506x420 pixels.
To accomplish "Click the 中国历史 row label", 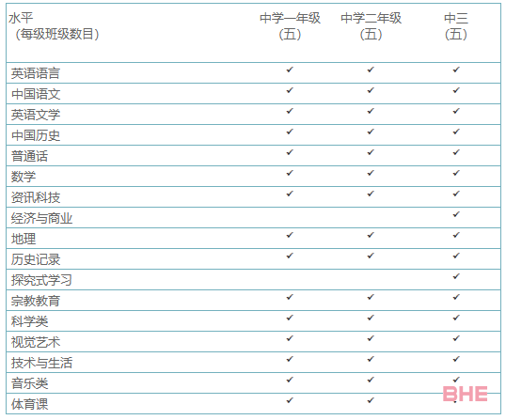I will (36, 135).
